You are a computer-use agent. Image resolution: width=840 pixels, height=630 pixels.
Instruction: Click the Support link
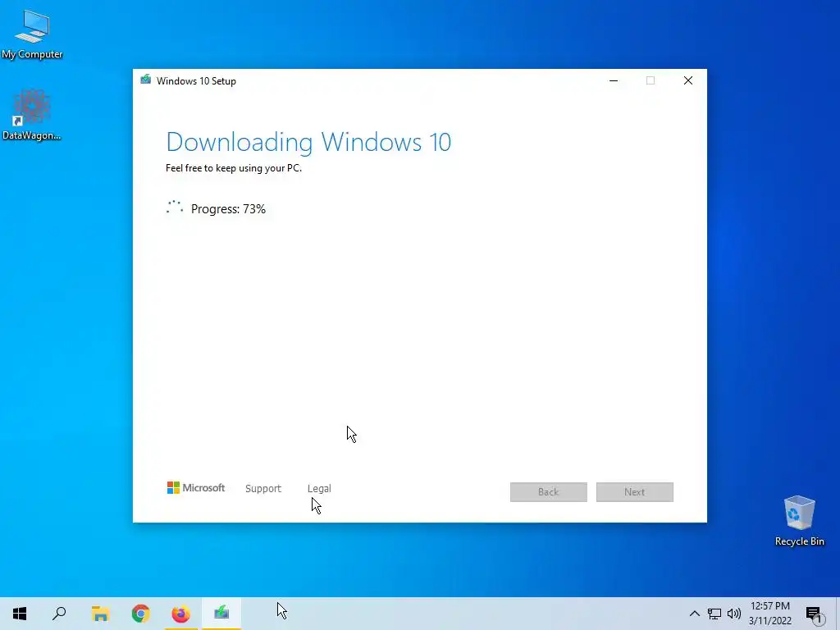263,489
